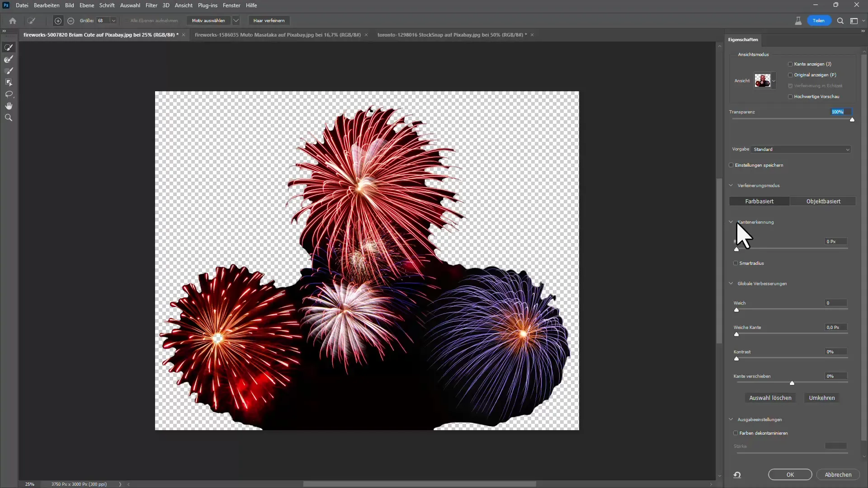
Task: Collapse the Kantenerkennung section
Action: [x=731, y=222]
